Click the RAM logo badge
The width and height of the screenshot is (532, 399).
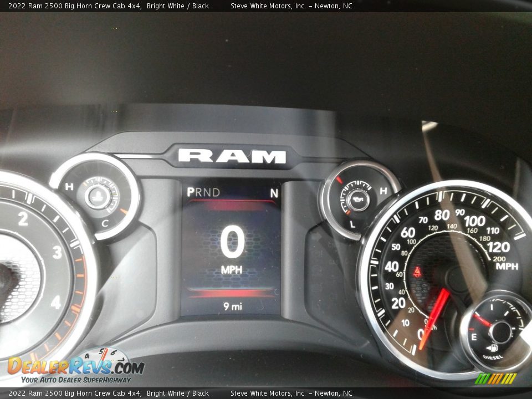pyautogui.click(x=232, y=156)
